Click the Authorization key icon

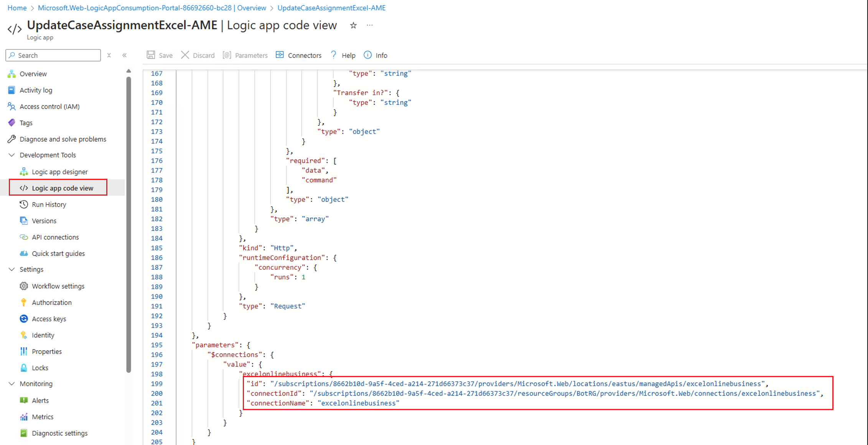click(24, 302)
